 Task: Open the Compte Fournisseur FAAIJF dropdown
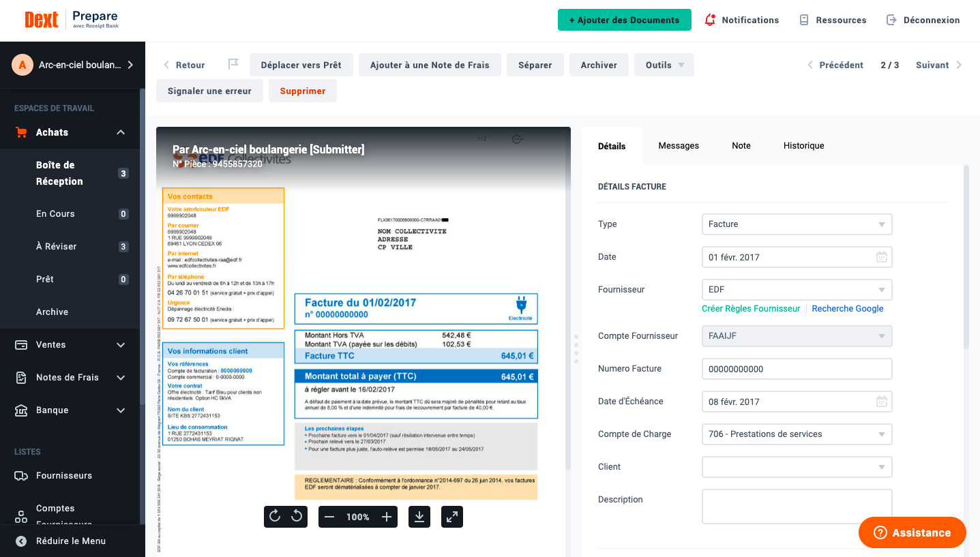coord(797,336)
